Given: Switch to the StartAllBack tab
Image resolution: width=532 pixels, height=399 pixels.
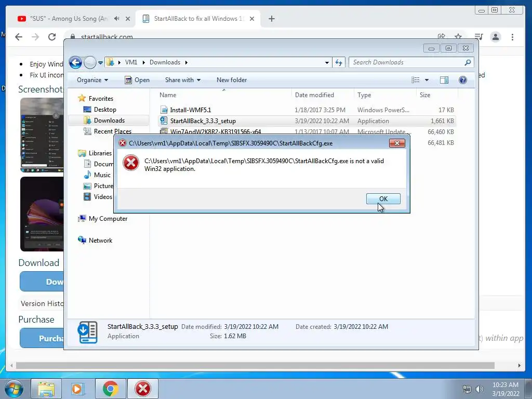Looking at the screenshot, I should pos(198,19).
